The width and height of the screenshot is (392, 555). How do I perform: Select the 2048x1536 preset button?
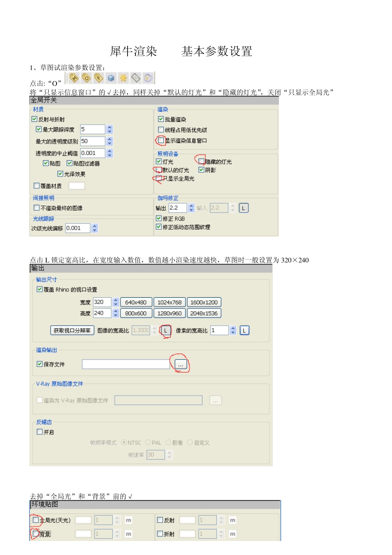tap(204, 313)
